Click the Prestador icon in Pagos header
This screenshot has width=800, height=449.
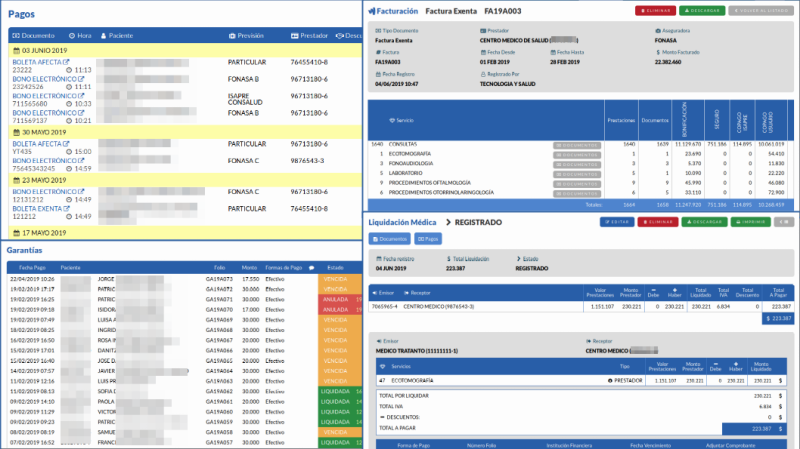point(294,36)
